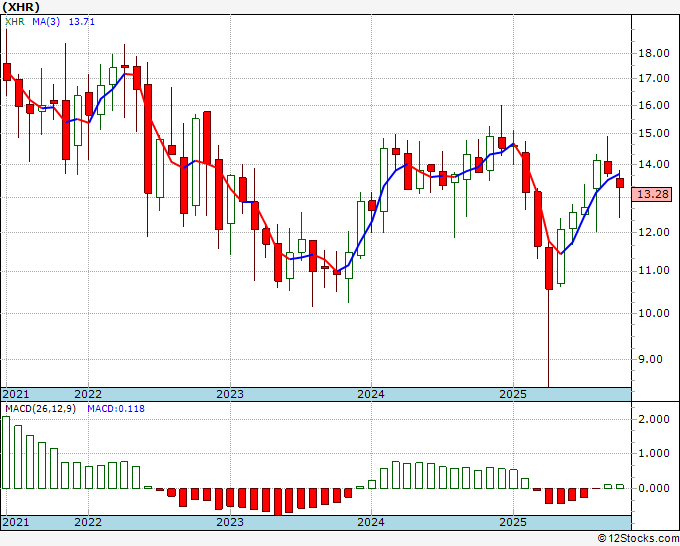Click the 10.00 price axis label

pyautogui.click(x=654, y=313)
